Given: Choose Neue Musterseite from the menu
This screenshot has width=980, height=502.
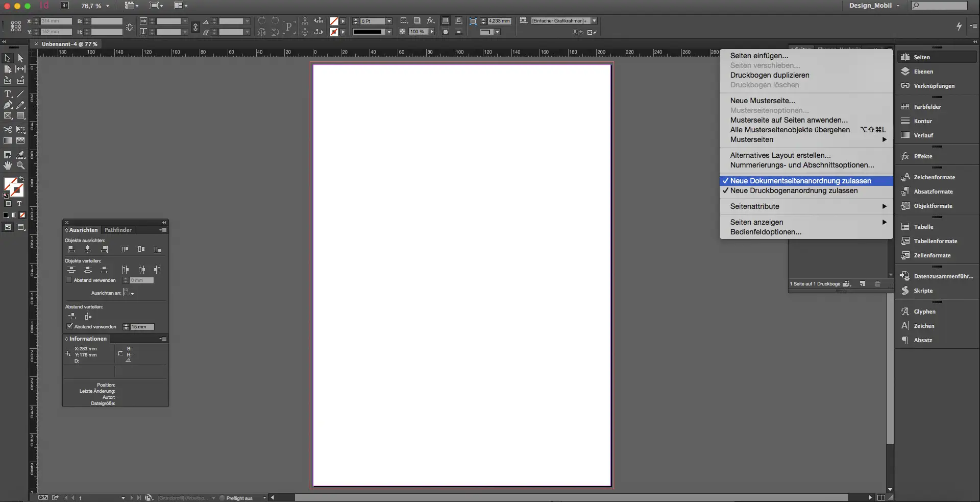Looking at the screenshot, I should [x=762, y=100].
